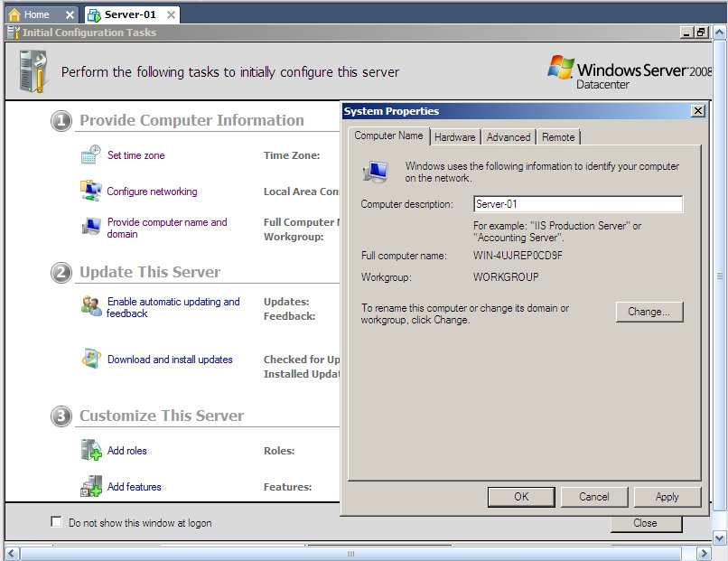Viewport: 728px width, 561px height.
Task: Click the Roles: label
Action: (279, 451)
